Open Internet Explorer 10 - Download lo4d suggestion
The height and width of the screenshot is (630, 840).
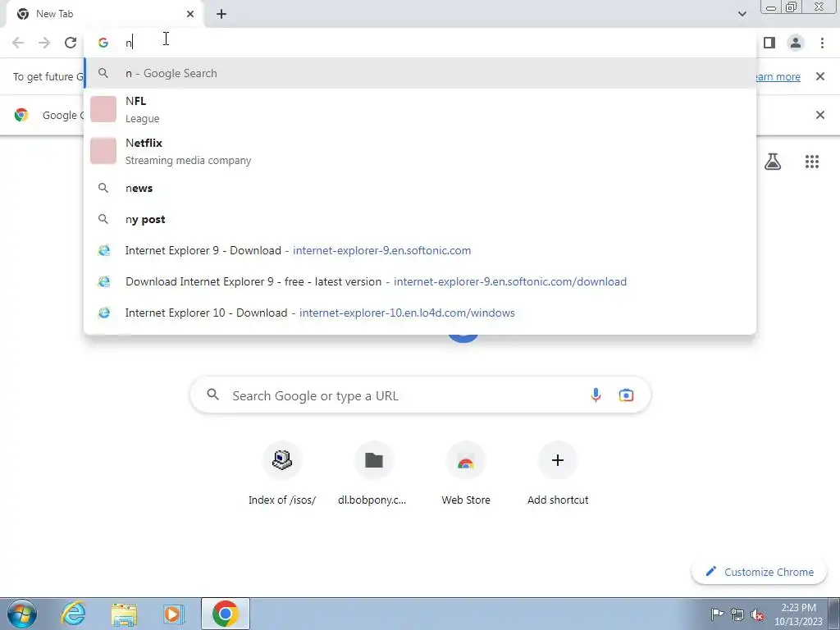(420, 313)
